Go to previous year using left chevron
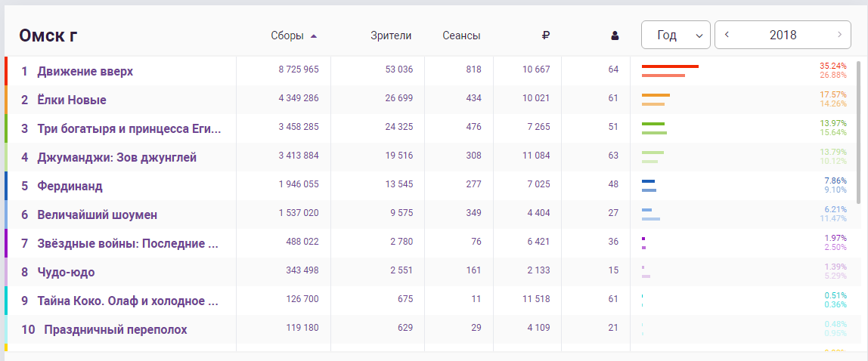Image resolution: width=868 pixels, height=361 pixels. click(x=727, y=35)
